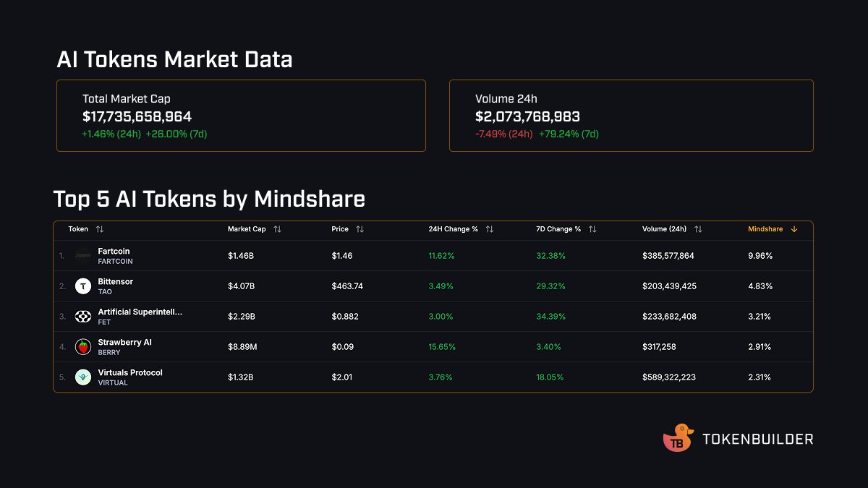Click the TAO ticker symbol
The width and height of the screenshot is (868, 488).
coord(105,292)
